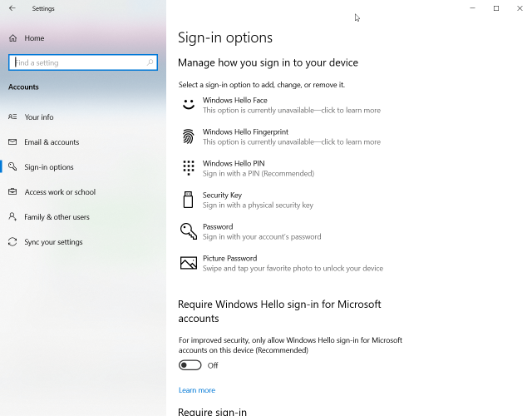Click the Accounts section heading

23,87
